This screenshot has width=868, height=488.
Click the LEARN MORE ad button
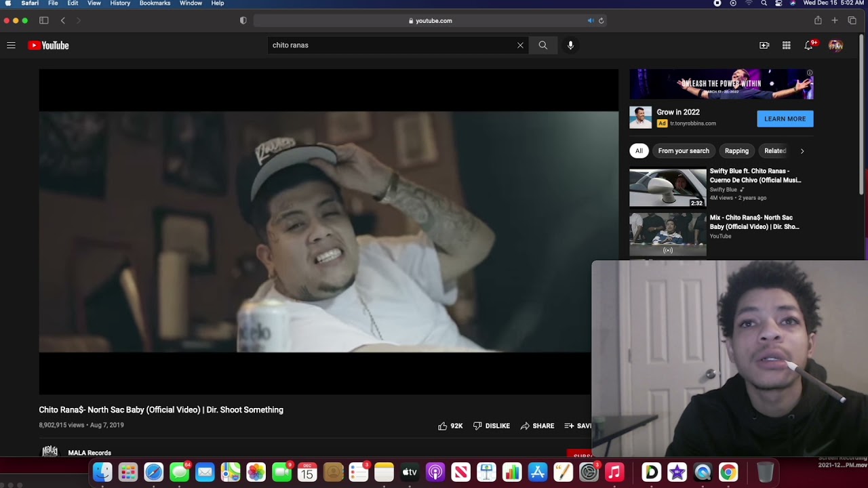(785, 119)
